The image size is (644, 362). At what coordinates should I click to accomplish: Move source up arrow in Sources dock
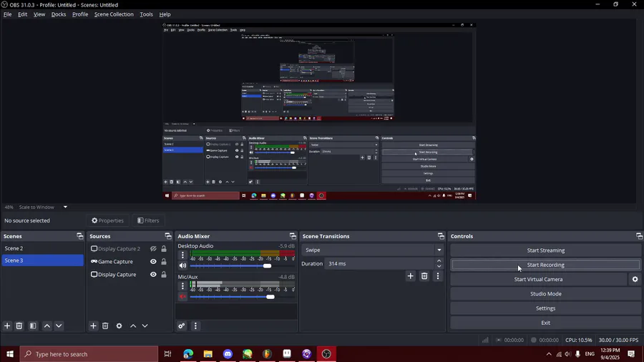133,326
